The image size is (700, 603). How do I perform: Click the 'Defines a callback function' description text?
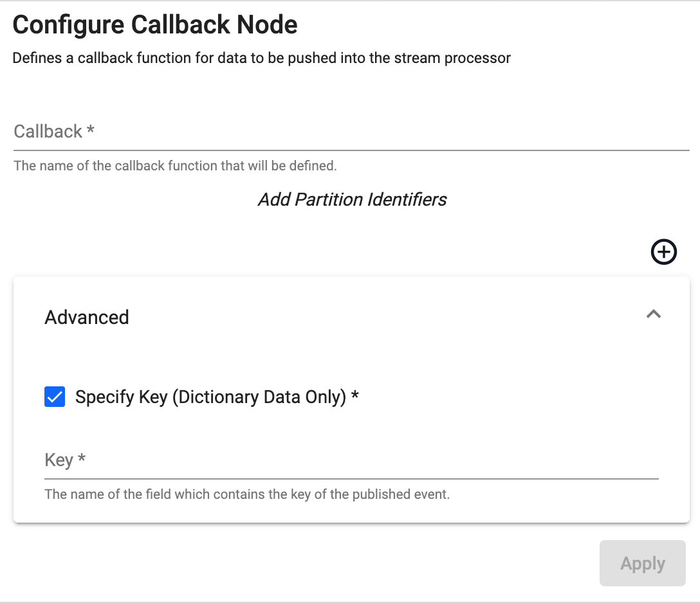pyautogui.click(x=261, y=59)
